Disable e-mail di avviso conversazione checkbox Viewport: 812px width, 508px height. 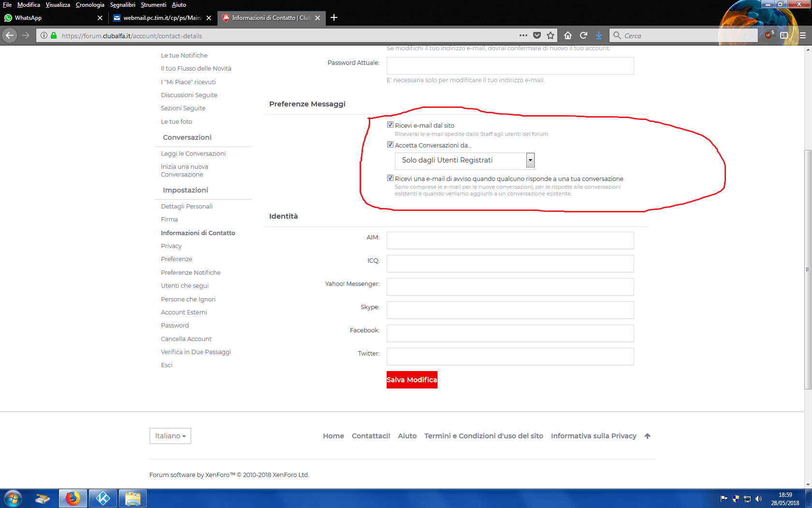click(390, 178)
